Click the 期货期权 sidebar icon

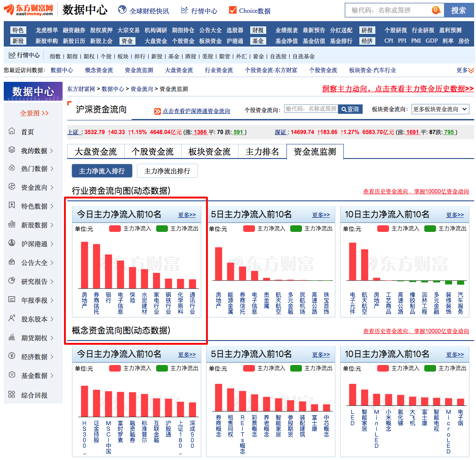12,337
